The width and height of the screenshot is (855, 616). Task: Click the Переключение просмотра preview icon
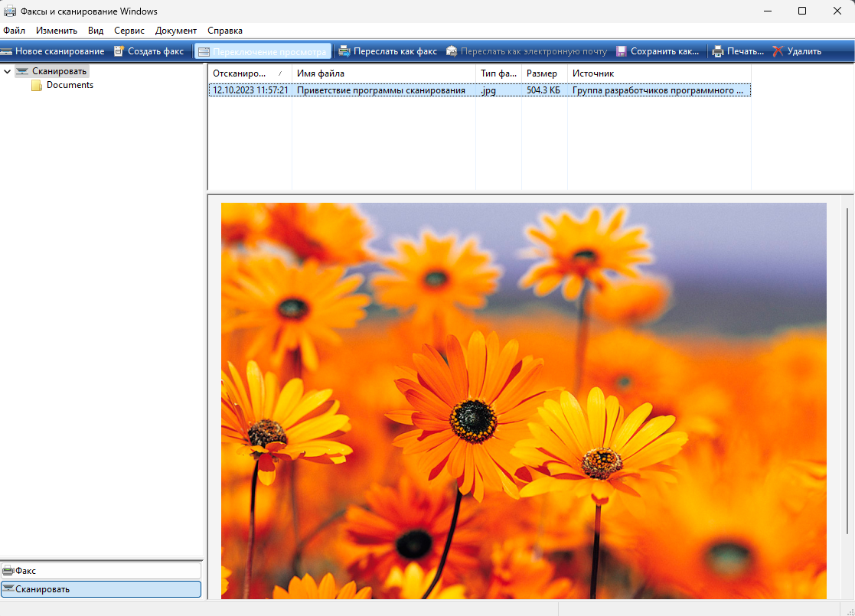point(204,52)
